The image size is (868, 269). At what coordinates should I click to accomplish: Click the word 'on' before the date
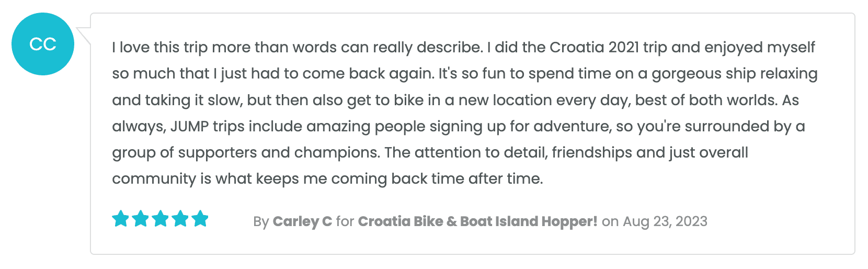point(610,221)
